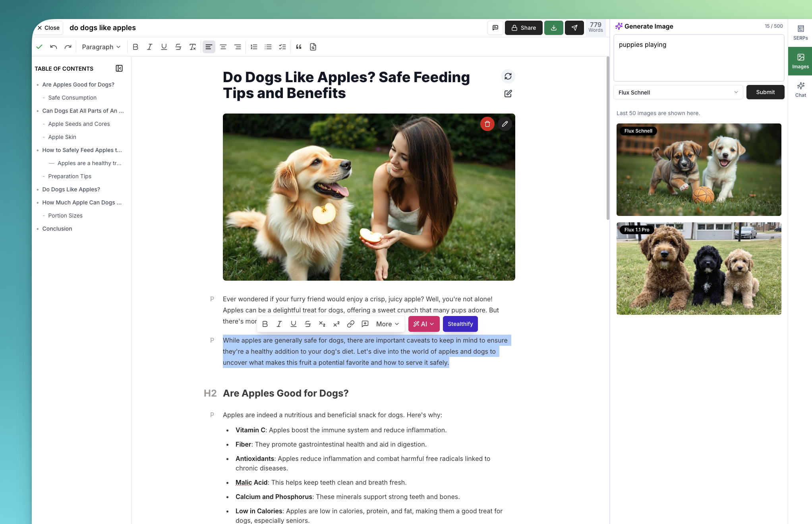Screen dimensions: 812x524
Task: Expand the Flux Schnell model dropdown
Action: (678, 92)
